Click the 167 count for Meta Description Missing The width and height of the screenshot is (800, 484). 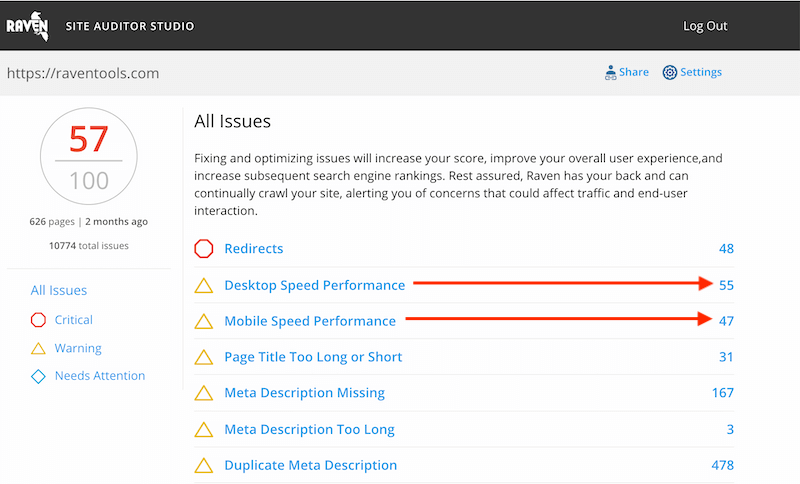point(723,393)
